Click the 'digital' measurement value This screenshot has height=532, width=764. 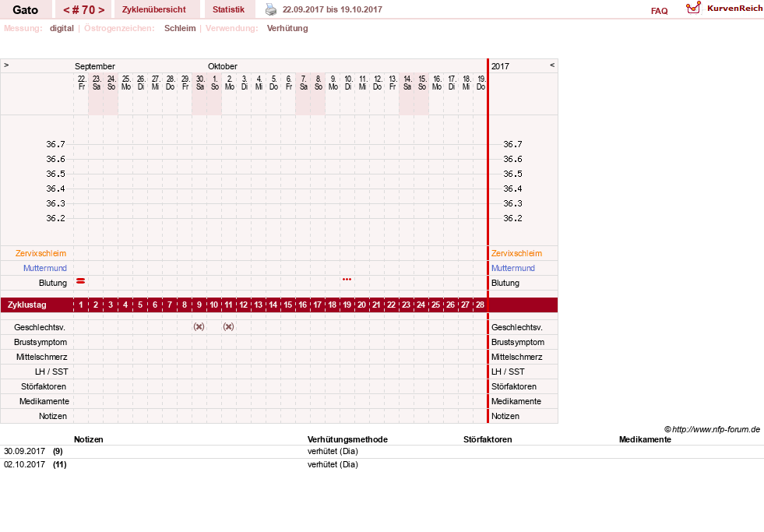coord(62,28)
